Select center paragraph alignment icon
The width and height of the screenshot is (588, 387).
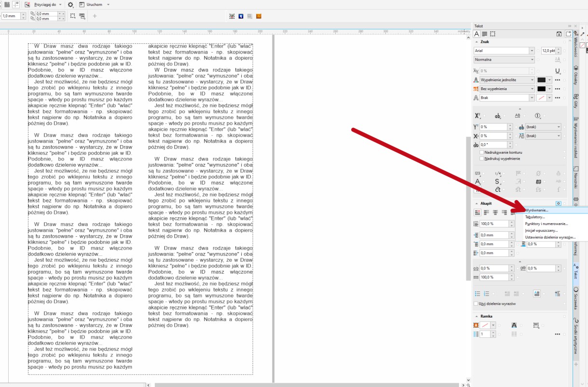pos(495,212)
